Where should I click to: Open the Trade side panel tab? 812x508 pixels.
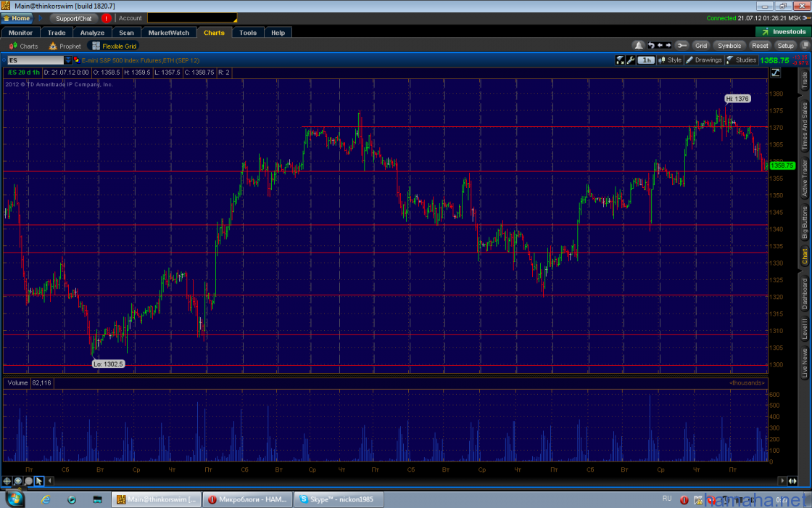[804, 81]
